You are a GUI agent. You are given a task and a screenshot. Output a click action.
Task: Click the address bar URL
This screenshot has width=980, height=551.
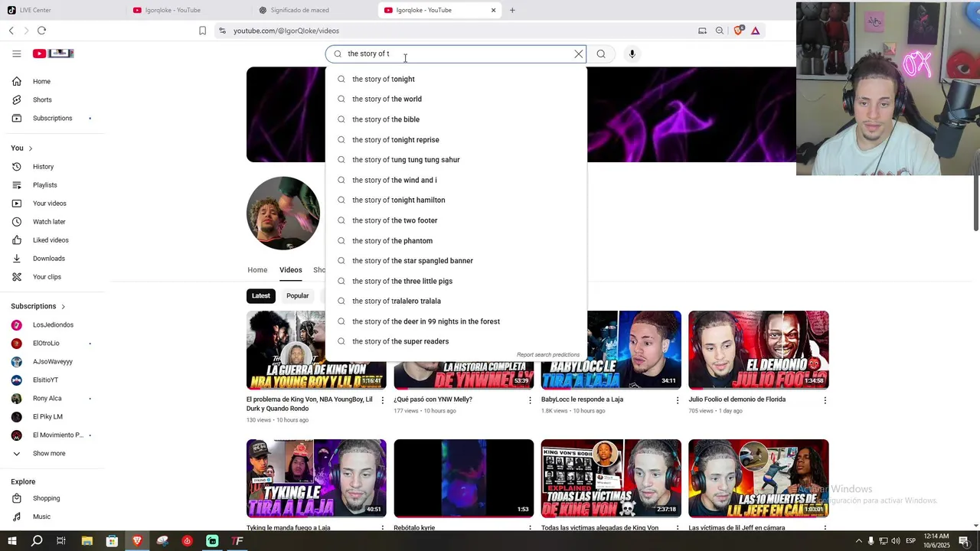(x=286, y=31)
